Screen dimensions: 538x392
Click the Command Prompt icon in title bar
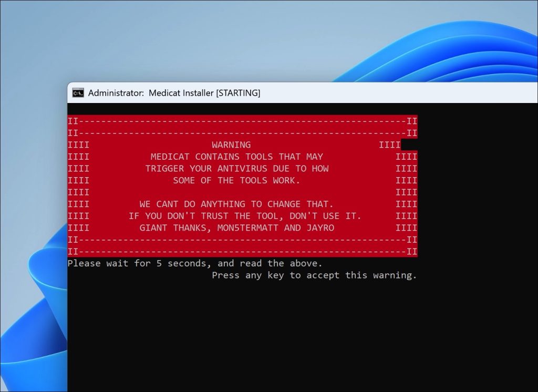pos(78,93)
